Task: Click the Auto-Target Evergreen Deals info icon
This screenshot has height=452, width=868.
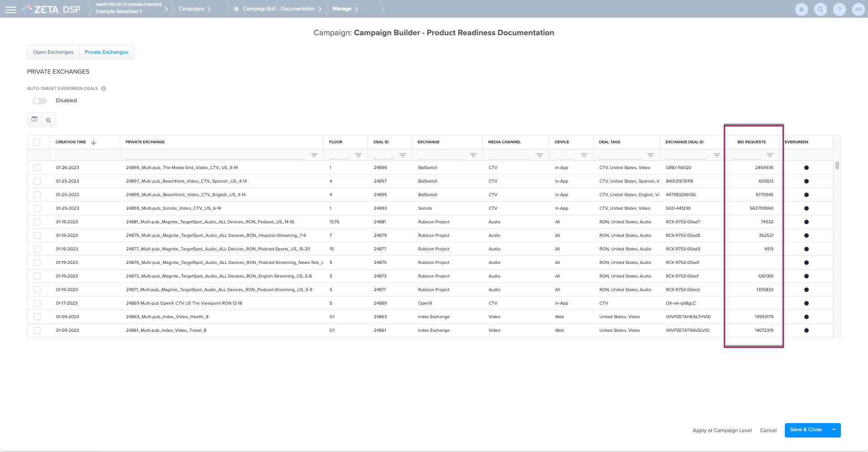Action: (x=104, y=89)
